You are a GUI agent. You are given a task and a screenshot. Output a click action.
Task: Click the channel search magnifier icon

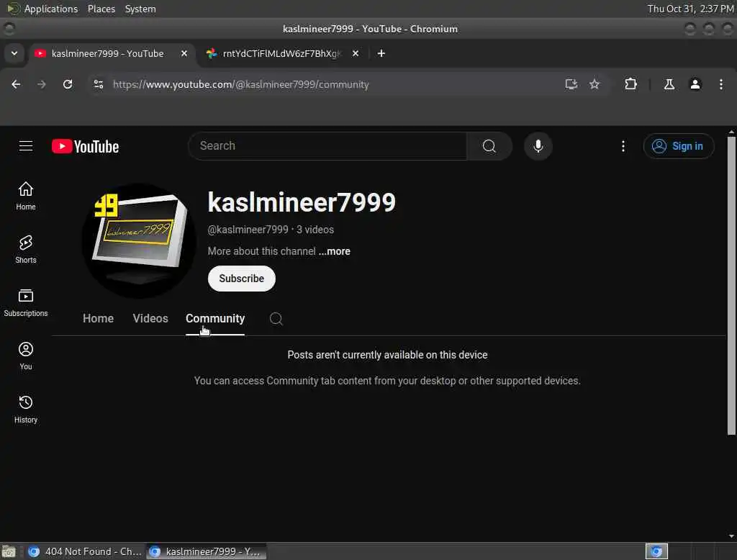pos(276,319)
